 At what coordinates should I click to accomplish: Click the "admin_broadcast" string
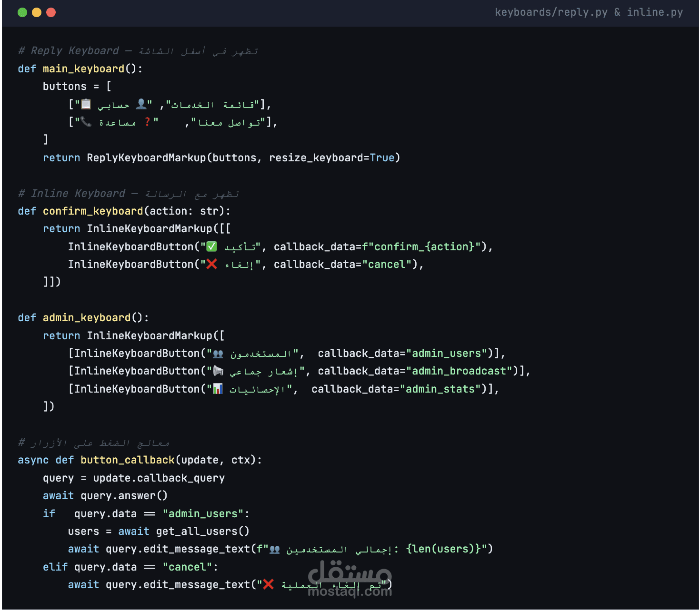(459, 371)
